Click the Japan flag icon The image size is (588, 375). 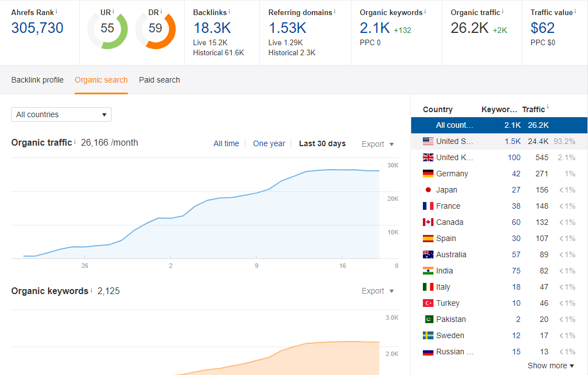tap(428, 190)
